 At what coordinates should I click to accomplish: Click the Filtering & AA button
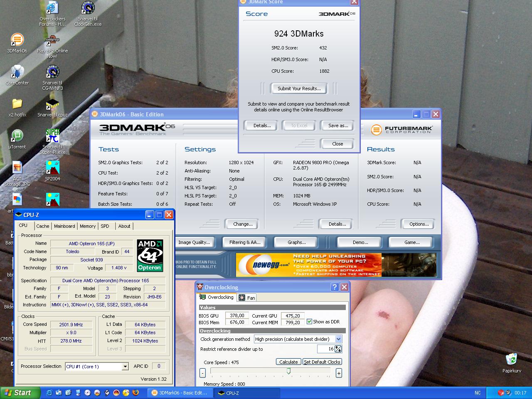pyautogui.click(x=245, y=242)
